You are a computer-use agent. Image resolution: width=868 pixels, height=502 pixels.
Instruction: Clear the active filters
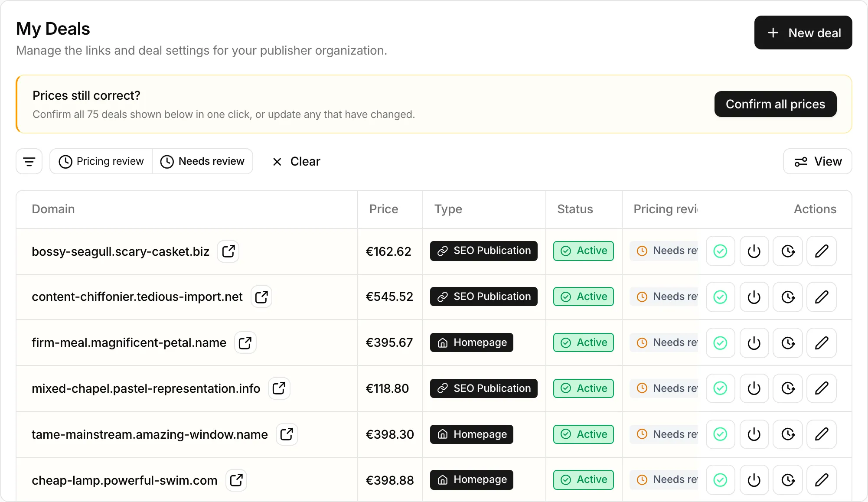[x=296, y=162]
